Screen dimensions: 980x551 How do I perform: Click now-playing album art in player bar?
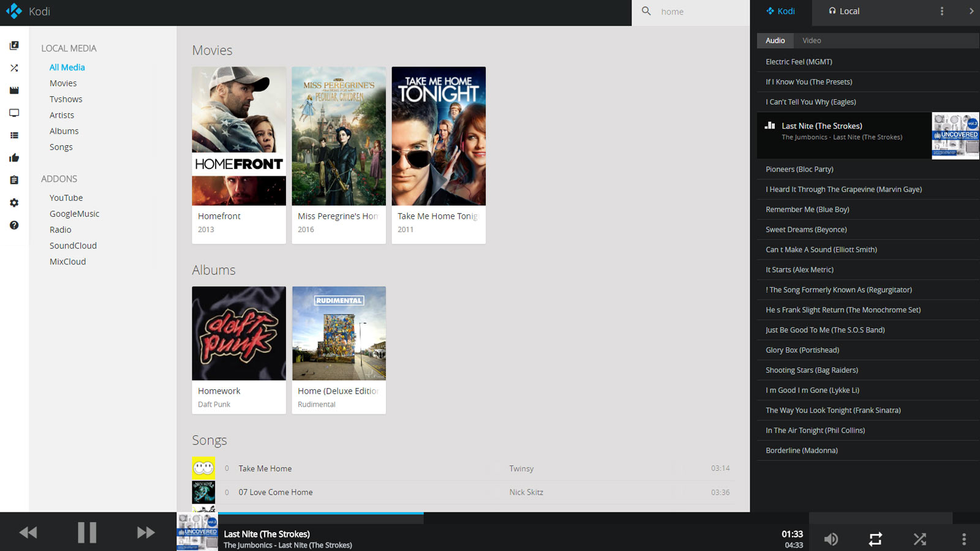197,531
